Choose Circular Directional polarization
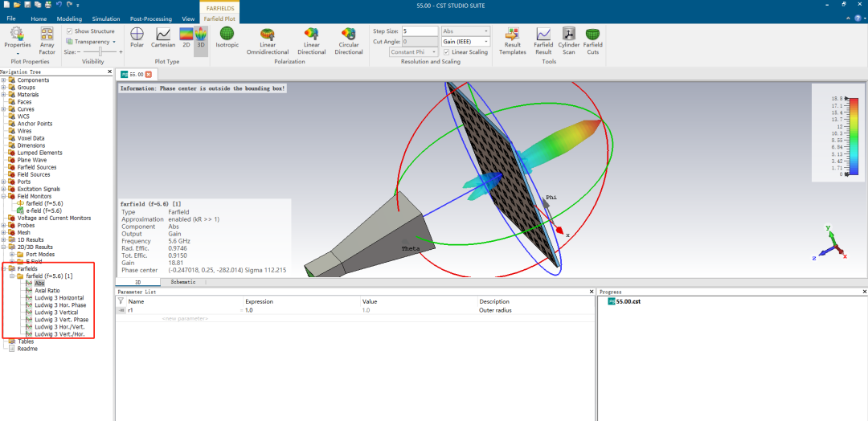 (x=349, y=40)
